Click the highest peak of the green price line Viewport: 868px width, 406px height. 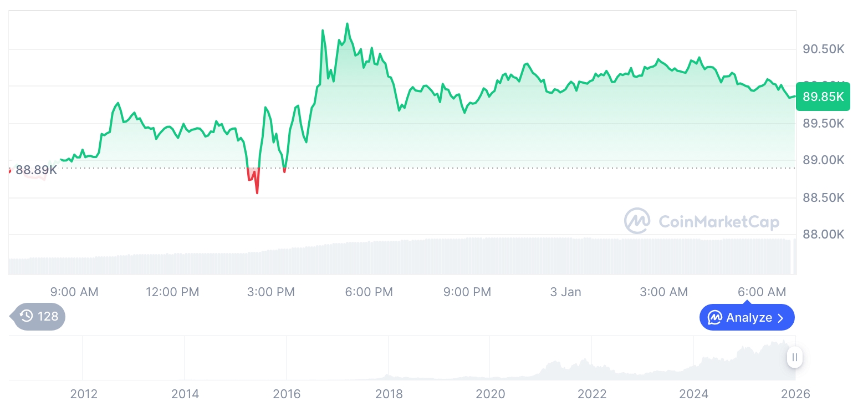(347, 24)
